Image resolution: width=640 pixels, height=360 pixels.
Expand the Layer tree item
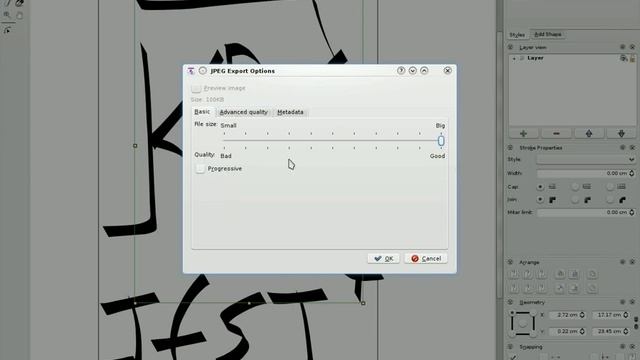click(514, 58)
